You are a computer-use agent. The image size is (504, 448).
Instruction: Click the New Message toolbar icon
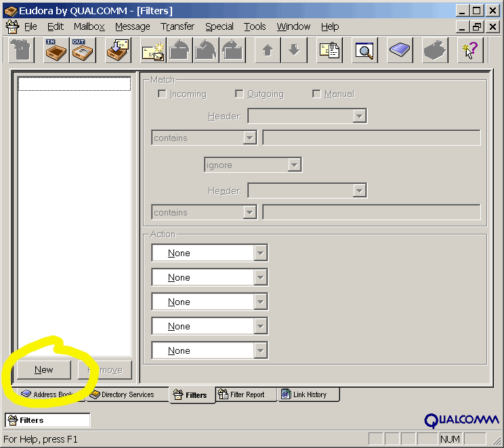[153, 50]
